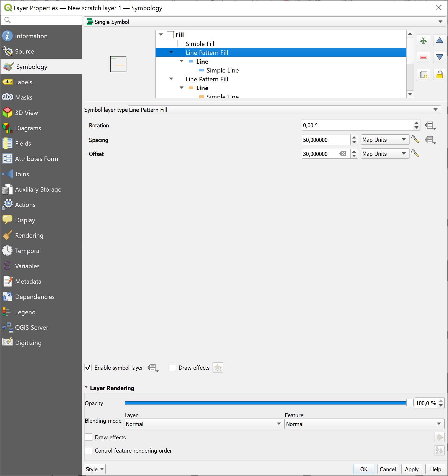
Task: Change Offset unit from Map Units
Action: pos(385,154)
